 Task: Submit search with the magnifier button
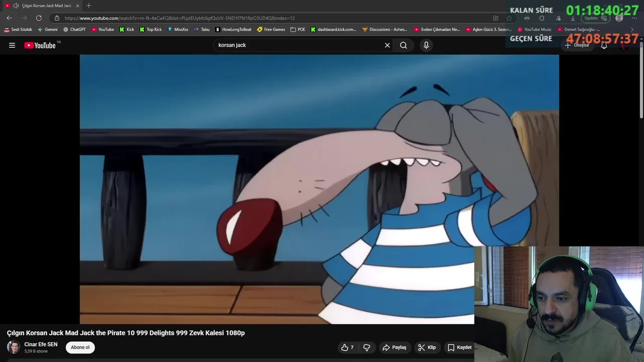tap(404, 45)
